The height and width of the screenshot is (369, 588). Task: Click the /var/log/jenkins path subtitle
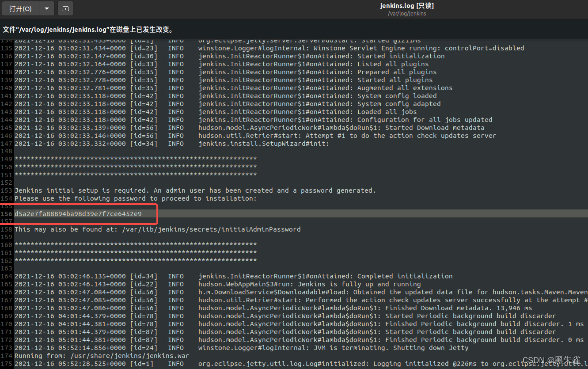407,14
